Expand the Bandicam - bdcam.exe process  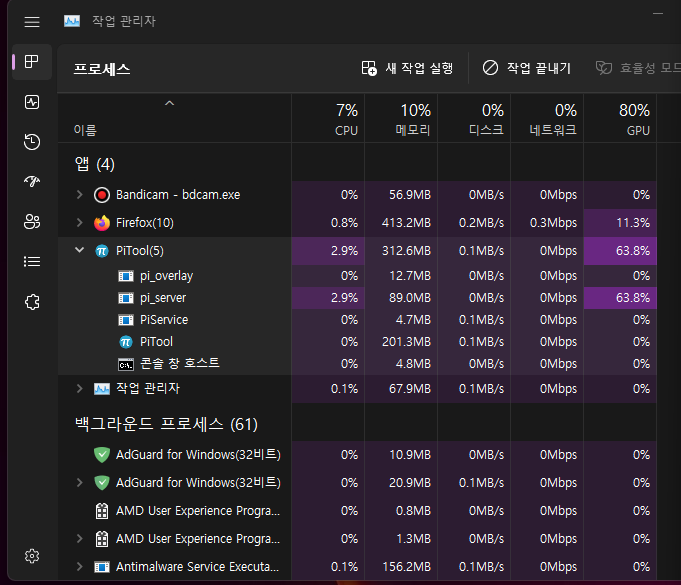pos(80,195)
